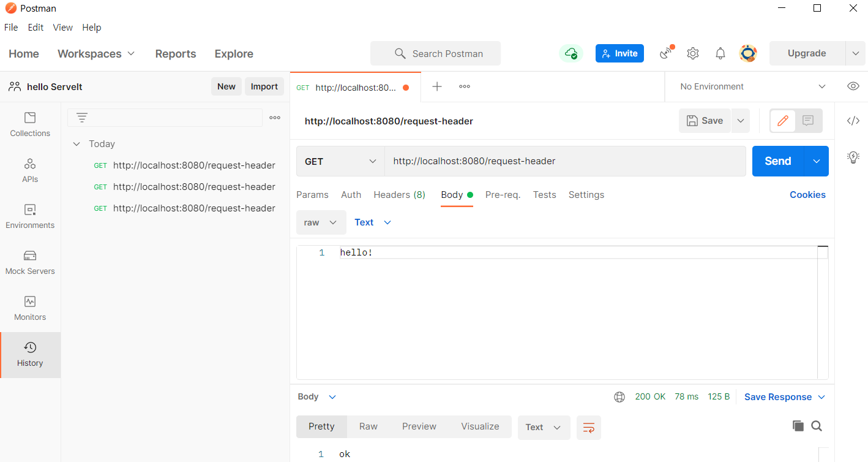Open the raw body type dropdown
Screen dimensions: 868x462
click(x=321, y=222)
